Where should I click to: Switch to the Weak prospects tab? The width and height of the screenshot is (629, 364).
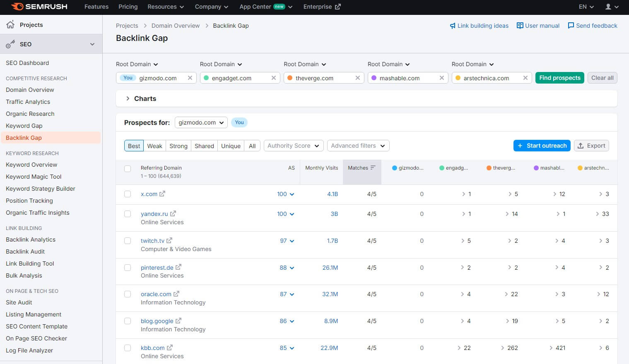(154, 146)
